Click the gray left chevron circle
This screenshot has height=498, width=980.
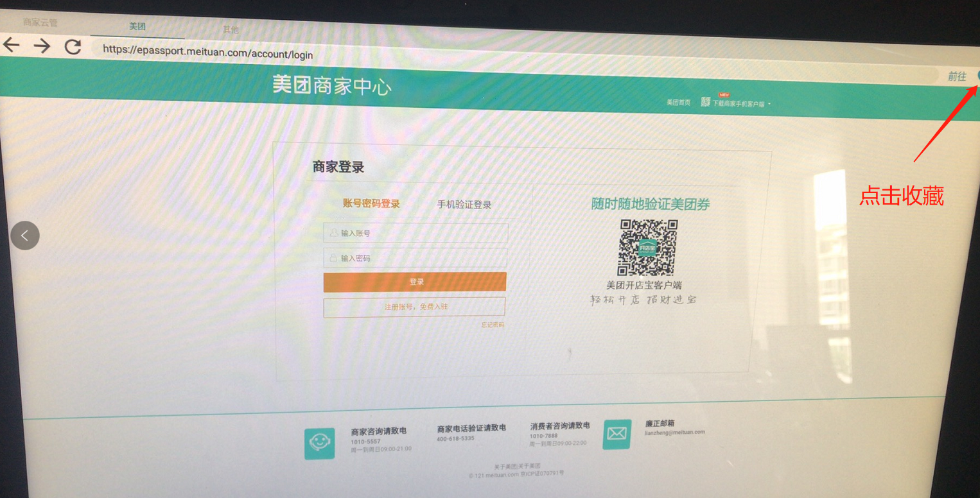[25, 236]
